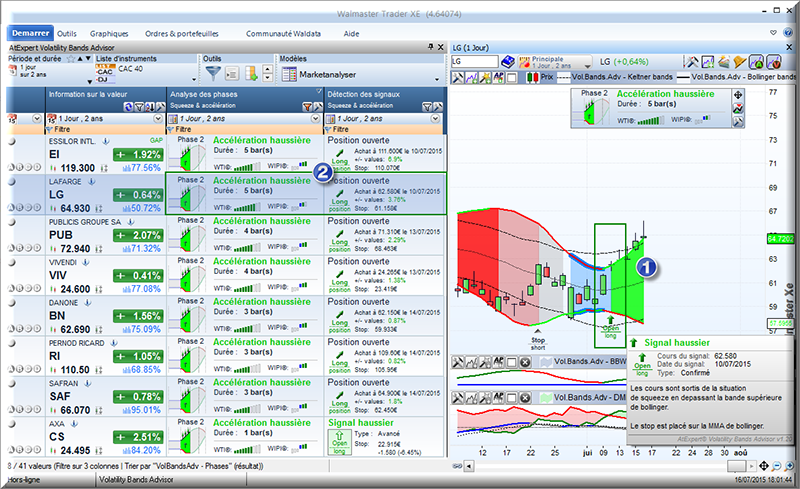Open period dropdown in Information sur la valeur column
The image size is (800, 489).
(158, 118)
